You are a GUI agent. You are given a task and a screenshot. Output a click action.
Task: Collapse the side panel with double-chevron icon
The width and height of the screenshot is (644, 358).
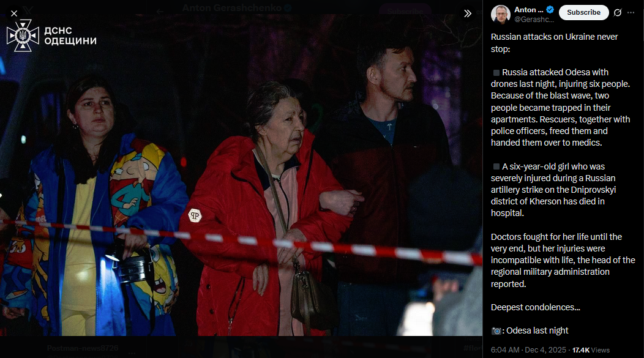pyautogui.click(x=468, y=13)
